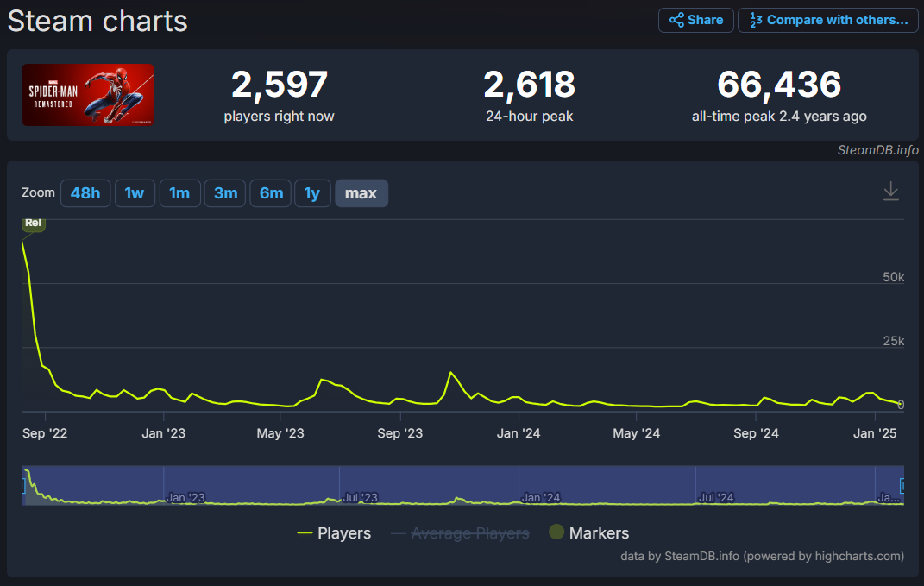
Task: Click the 2,597 players right now value
Action: (280, 85)
